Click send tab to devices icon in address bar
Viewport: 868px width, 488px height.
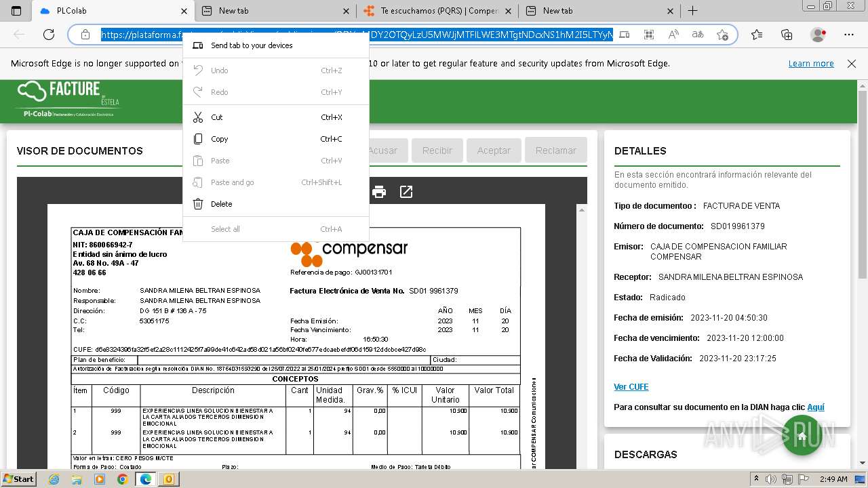625,35
